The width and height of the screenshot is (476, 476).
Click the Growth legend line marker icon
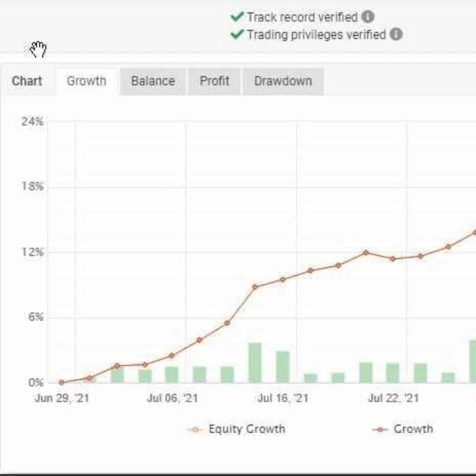pyautogui.click(x=379, y=430)
